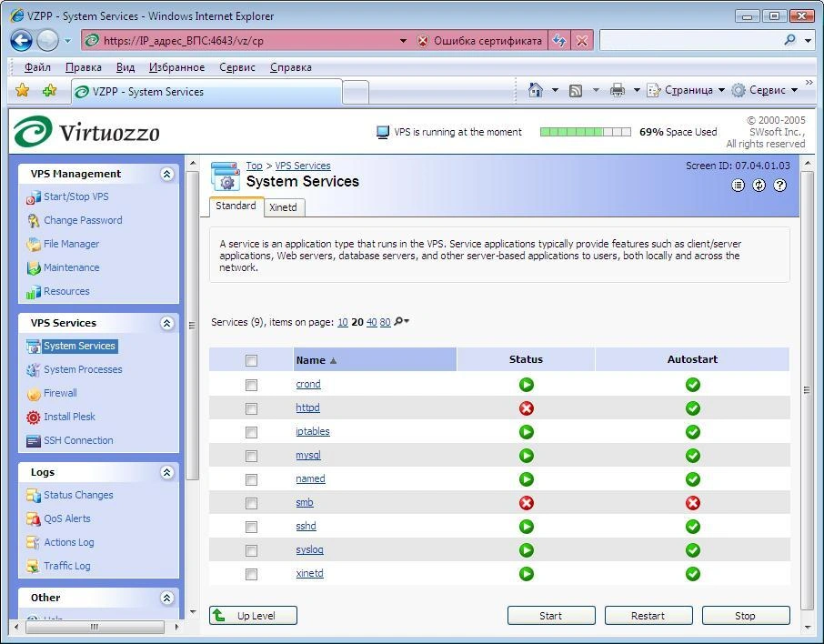
Task: Open the Файл menu
Action: coord(37,67)
